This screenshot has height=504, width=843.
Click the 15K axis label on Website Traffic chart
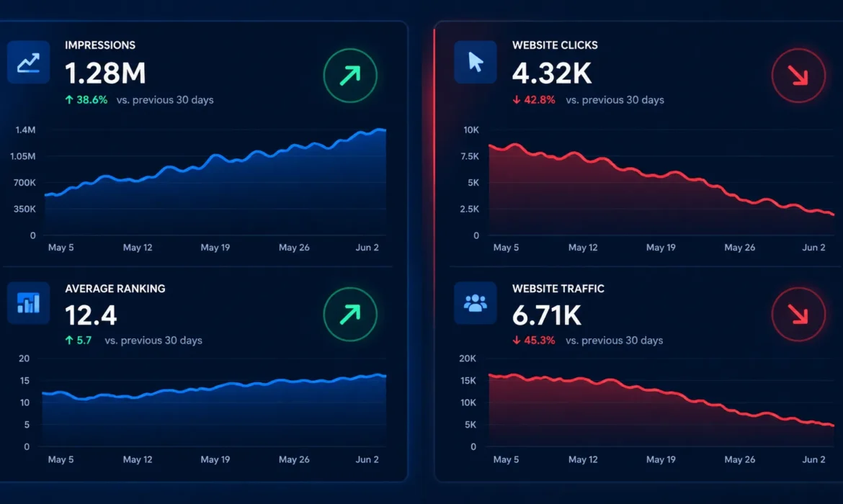(468, 380)
